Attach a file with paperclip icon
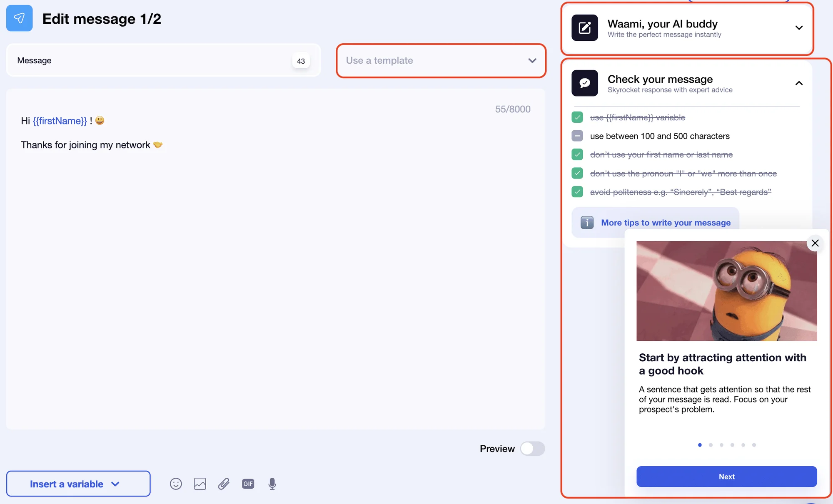The height and width of the screenshot is (504, 833). pos(224,484)
